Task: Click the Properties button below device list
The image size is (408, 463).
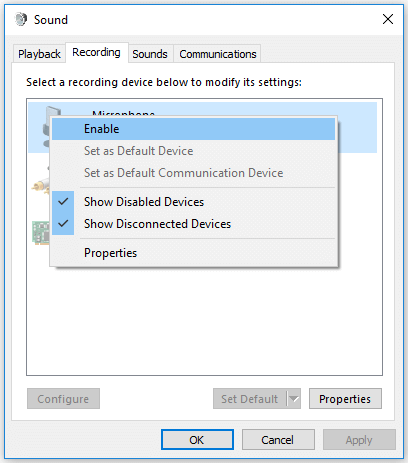Action: (x=345, y=398)
